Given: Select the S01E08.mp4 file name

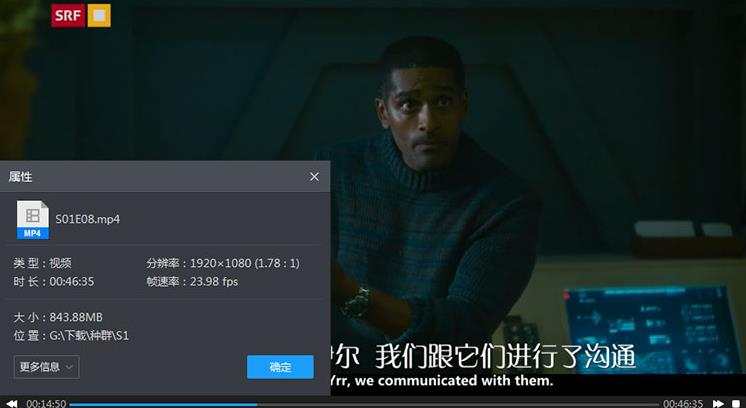Looking at the screenshot, I should point(88,219).
